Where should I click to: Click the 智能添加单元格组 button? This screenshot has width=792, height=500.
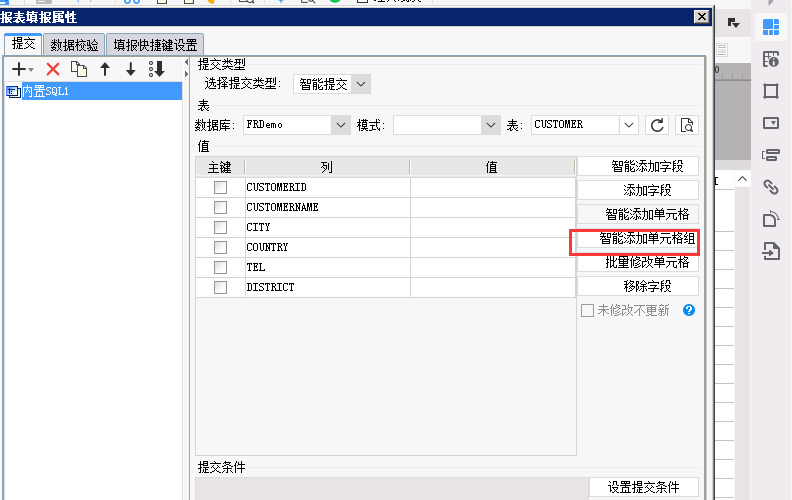pyautogui.click(x=638, y=238)
